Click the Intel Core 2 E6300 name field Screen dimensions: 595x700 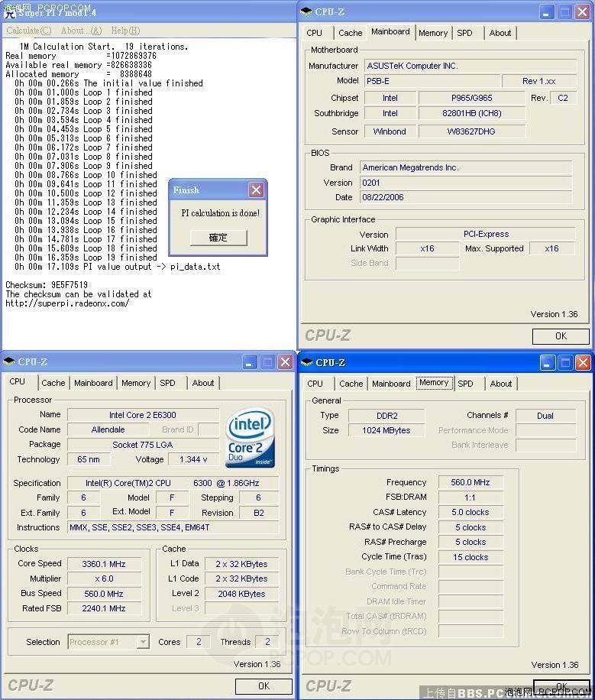pyautogui.click(x=143, y=415)
